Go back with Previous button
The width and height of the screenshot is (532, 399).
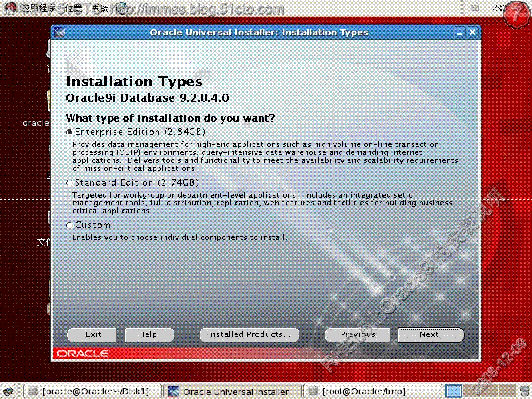coord(357,334)
